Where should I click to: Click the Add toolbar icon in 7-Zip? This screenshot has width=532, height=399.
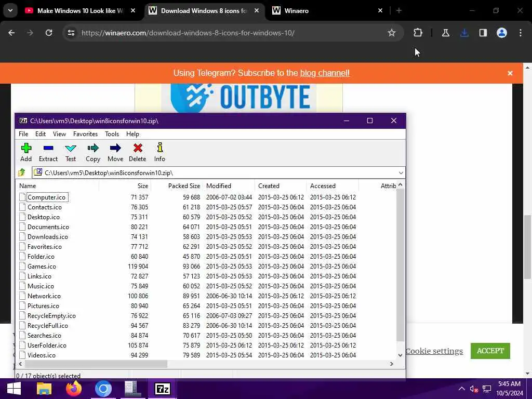tap(26, 152)
